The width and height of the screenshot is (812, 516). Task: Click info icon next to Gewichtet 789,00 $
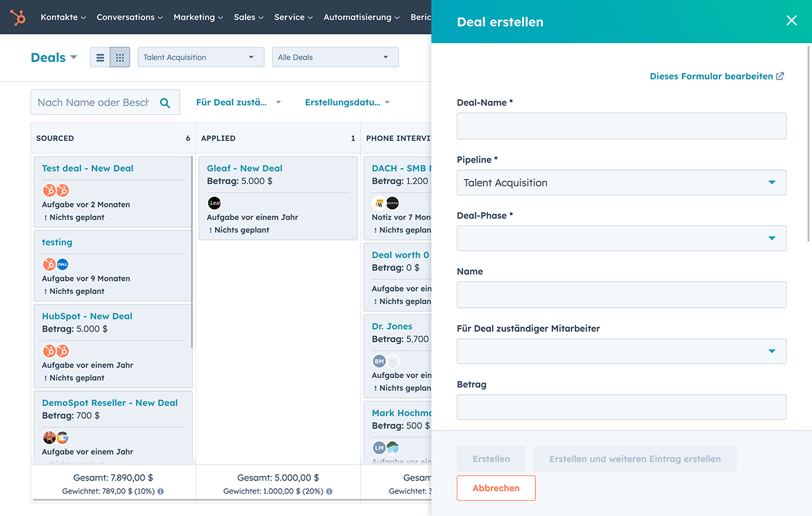click(x=160, y=491)
